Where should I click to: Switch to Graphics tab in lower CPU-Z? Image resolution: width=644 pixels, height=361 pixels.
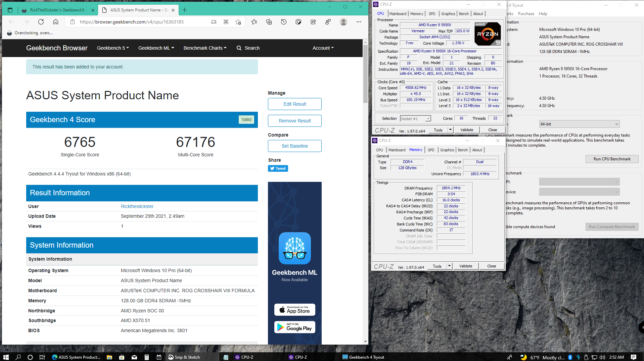tap(447, 150)
